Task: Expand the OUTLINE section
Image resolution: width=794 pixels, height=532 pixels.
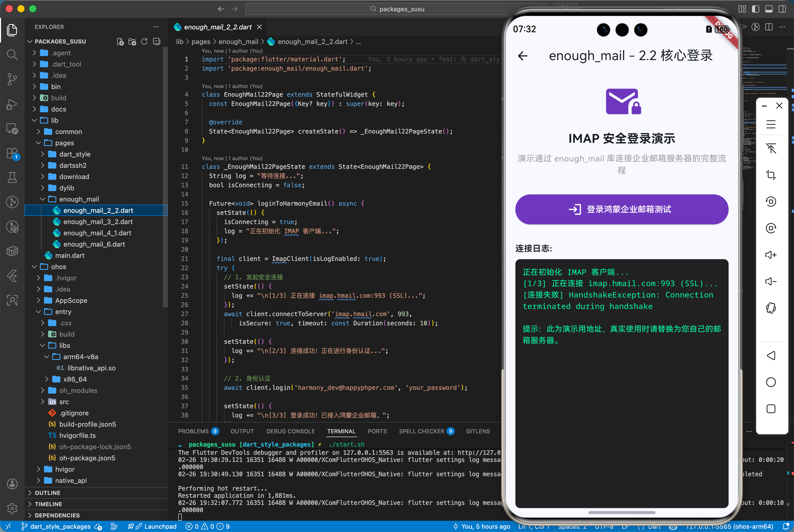Action: pyautogui.click(x=48, y=493)
